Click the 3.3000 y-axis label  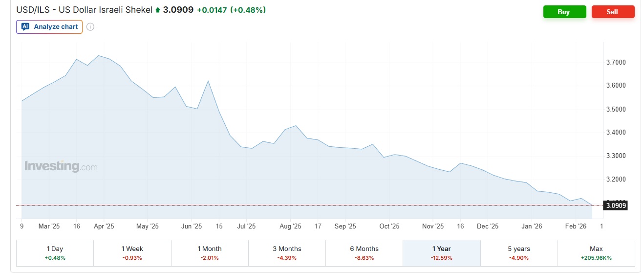(x=616, y=156)
